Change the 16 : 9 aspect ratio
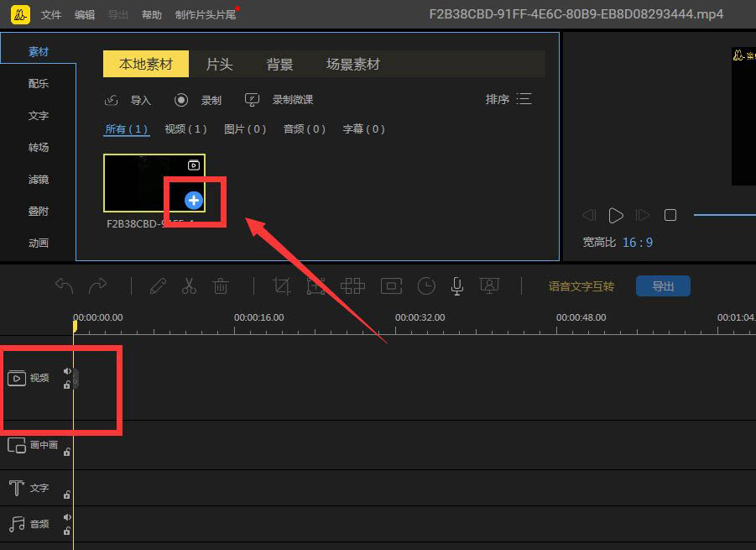 [638, 242]
